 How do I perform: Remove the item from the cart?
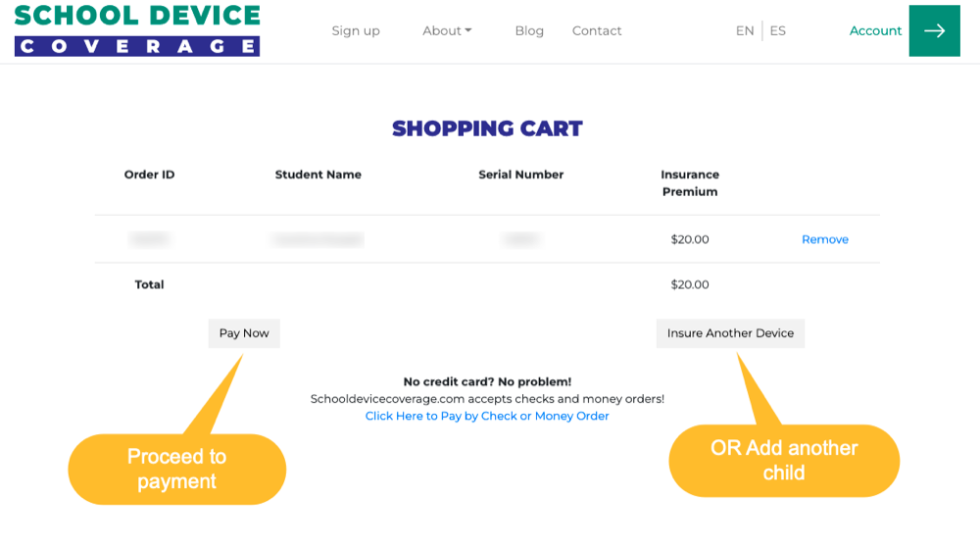pos(825,239)
